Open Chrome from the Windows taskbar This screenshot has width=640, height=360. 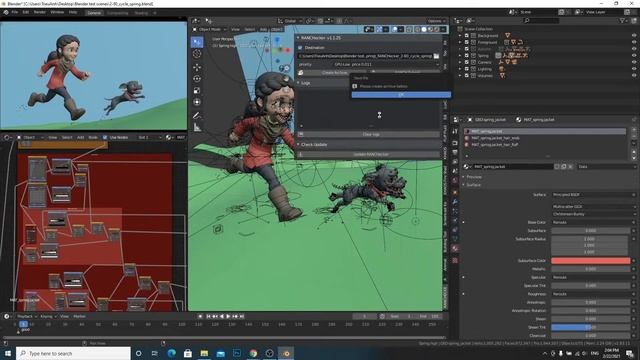coord(253,353)
